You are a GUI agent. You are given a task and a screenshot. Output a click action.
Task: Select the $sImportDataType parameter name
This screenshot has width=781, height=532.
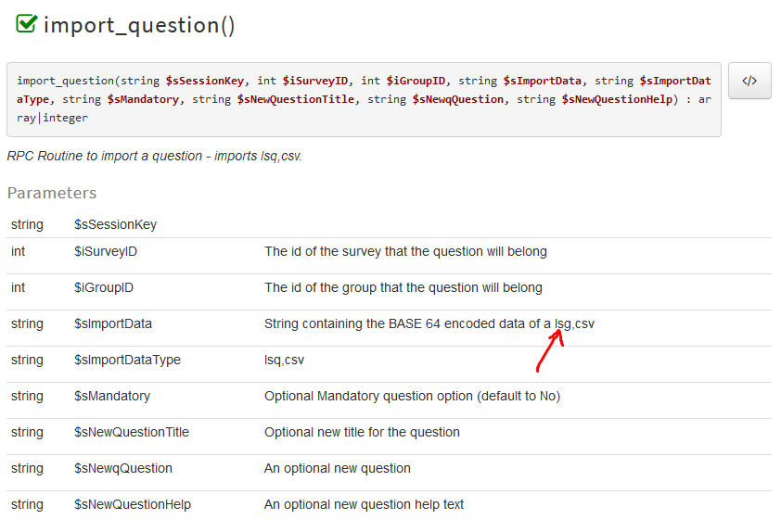click(x=127, y=360)
